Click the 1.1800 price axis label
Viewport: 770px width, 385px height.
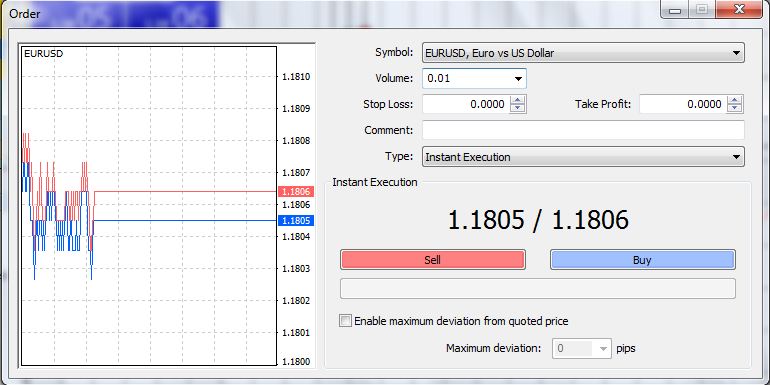pyautogui.click(x=296, y=361)
